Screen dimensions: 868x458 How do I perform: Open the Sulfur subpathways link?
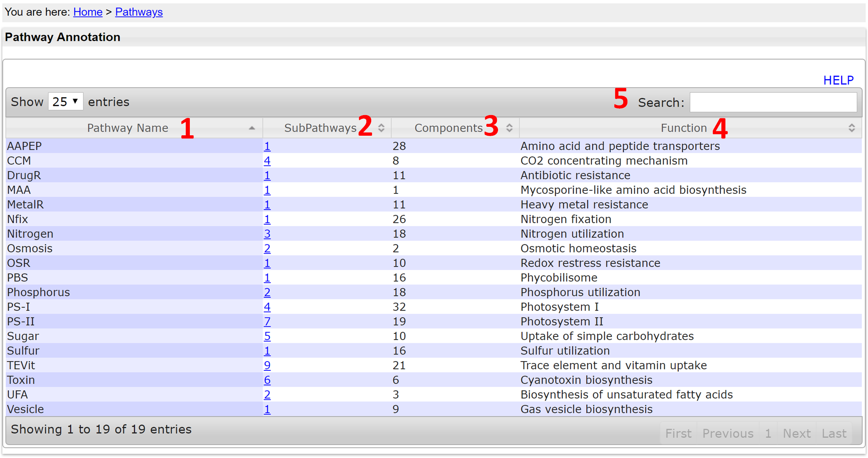tap(267, 351)
